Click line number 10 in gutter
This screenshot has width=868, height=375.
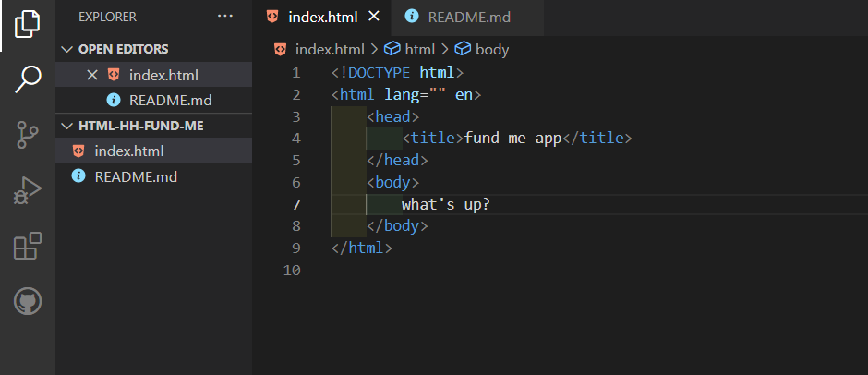click(292, 271)
